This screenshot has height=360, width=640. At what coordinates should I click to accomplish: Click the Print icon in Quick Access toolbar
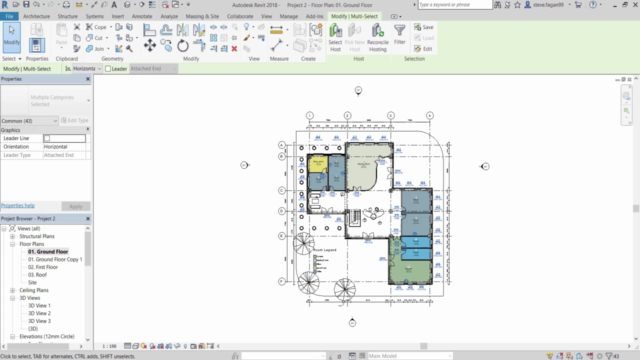(x=66, y=4)
